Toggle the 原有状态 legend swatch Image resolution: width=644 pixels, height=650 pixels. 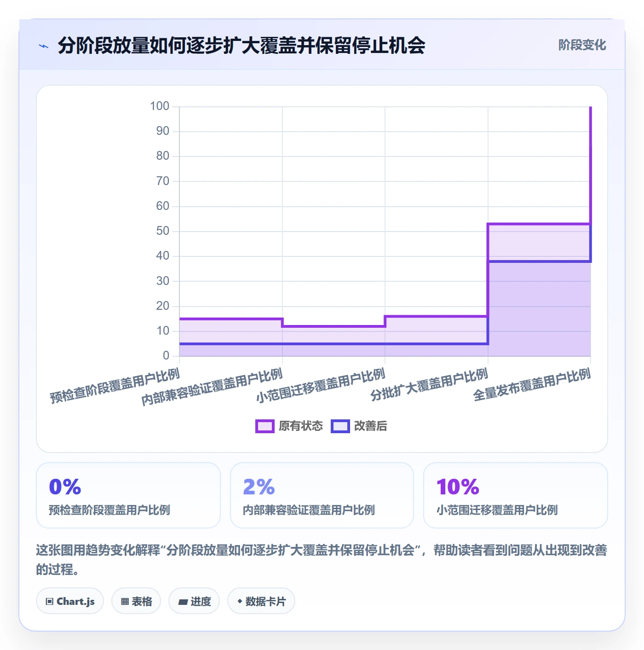point(264,426)
